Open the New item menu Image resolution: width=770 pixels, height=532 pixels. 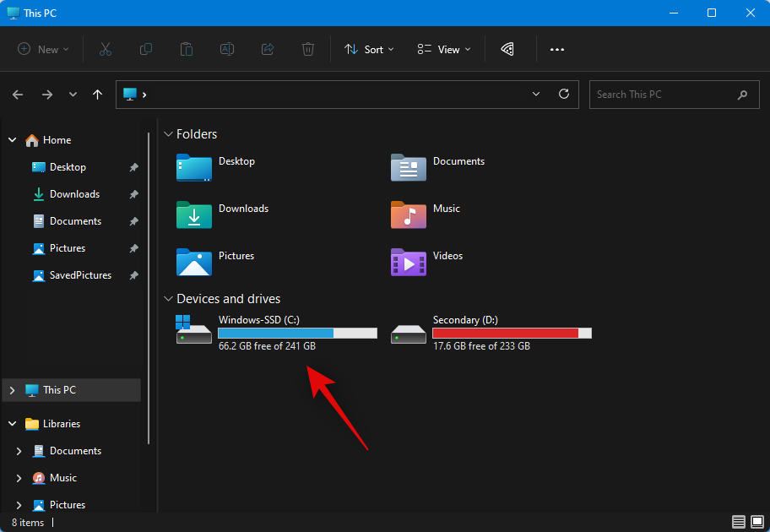[44, 50]
